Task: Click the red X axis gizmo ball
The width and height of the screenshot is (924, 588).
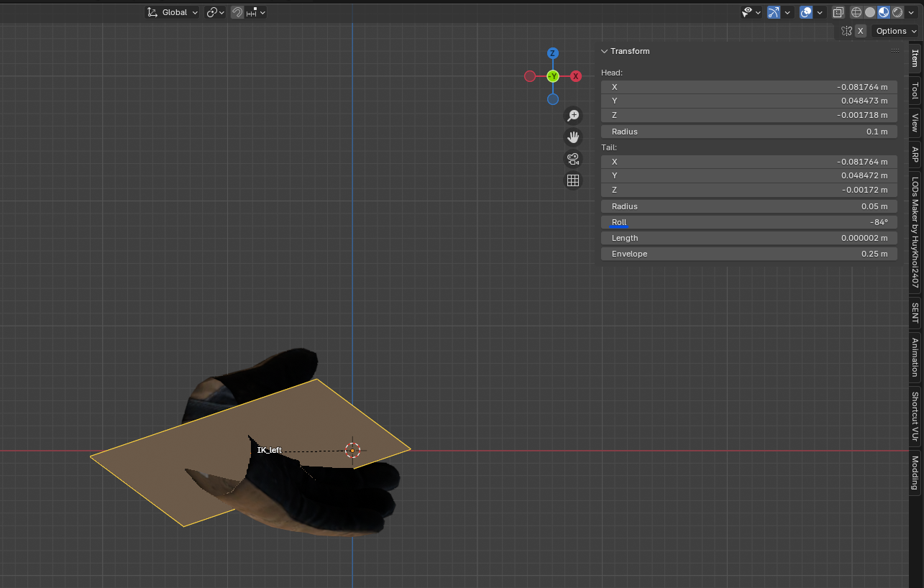Action: 575,76
